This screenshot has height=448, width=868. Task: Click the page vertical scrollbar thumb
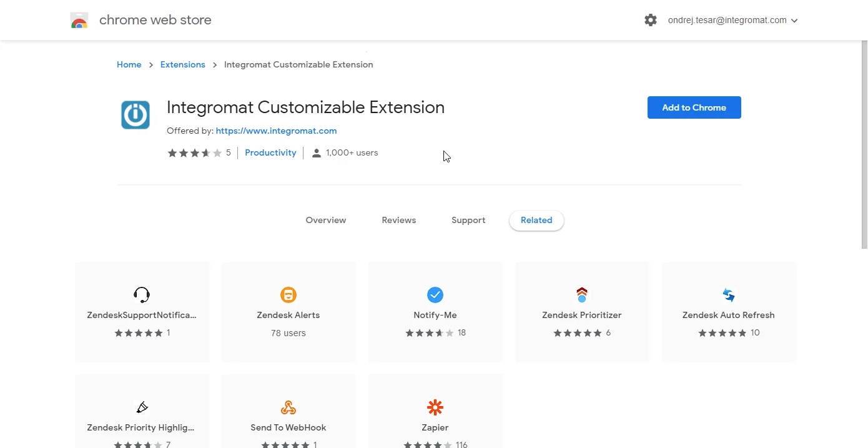[x=864, y=145]
